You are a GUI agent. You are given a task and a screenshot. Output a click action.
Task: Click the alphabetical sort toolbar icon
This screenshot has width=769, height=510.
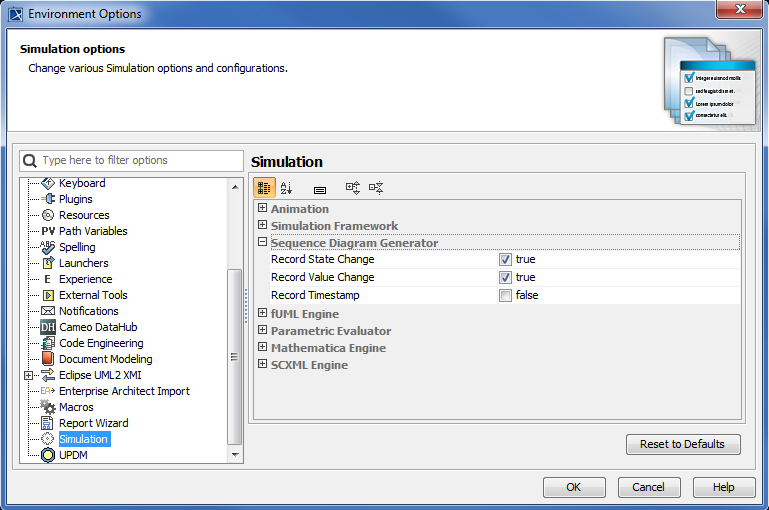286,188
